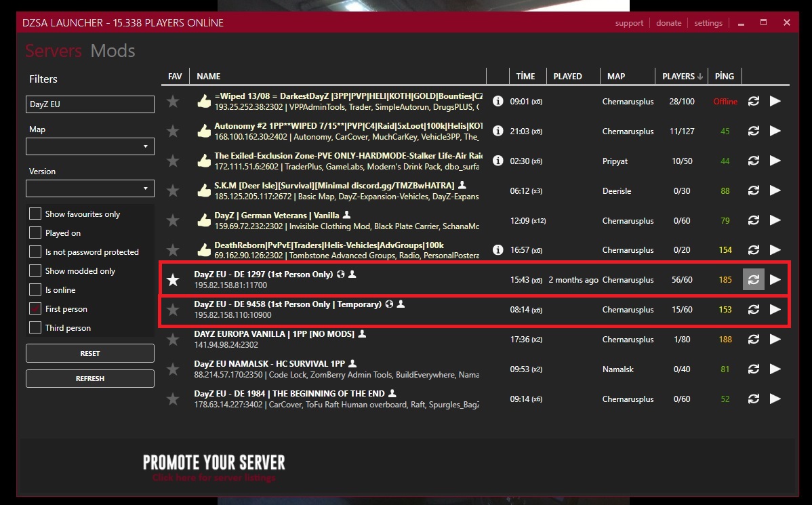Open info for DeathReborn server
Screen dimensions: 812x505
tap(498, 249)
